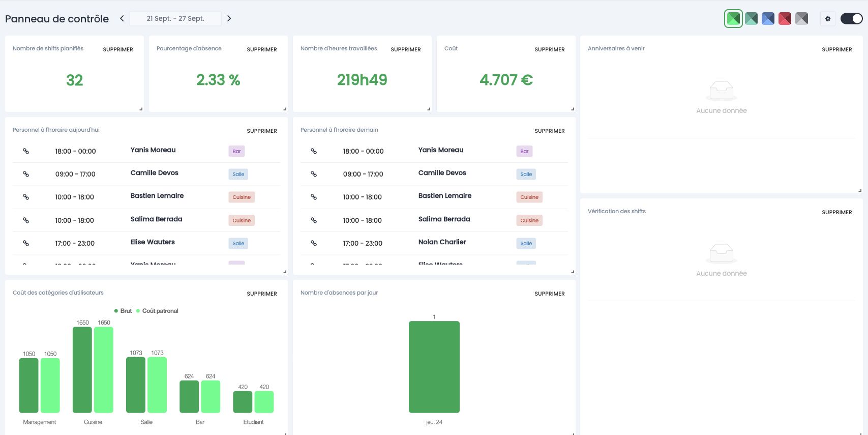The width and height of the screenshot is (868, 435).
Task: Click the Cuisine Brut bar
Action: coord(82,370)
